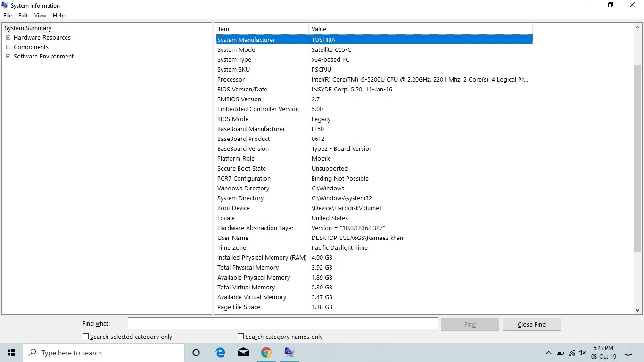Launch Microsoft Edge from taskbar
This screenshot has width=644, height=362.
pyautogui.click(x=220, y=353)
